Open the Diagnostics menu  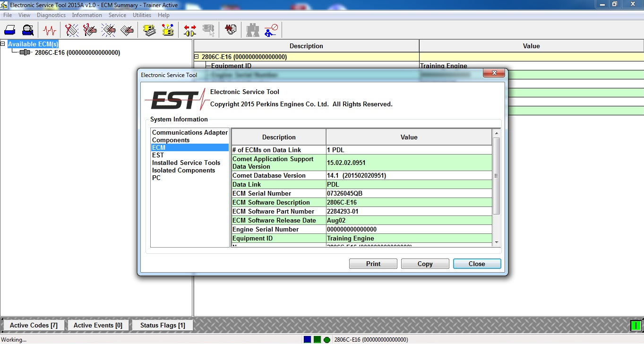click(51, 15)
